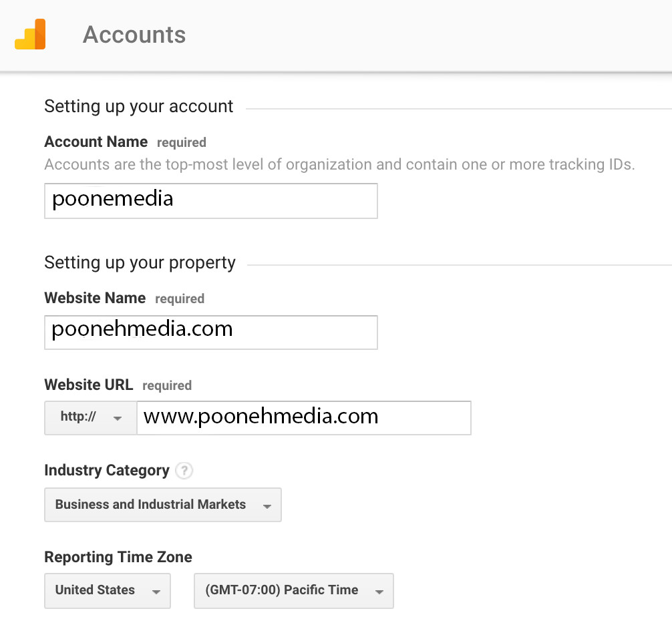
Task: Click the Setting up your account heading
Action: click(138, 106)
